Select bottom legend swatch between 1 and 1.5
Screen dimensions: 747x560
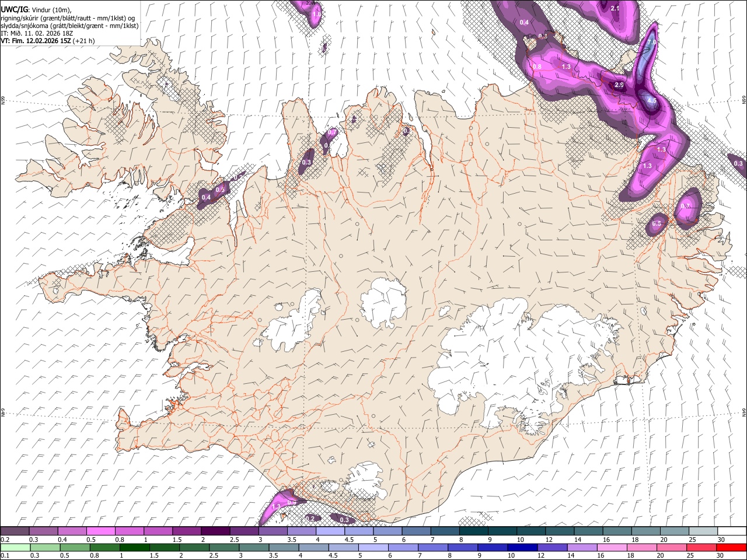135,548
